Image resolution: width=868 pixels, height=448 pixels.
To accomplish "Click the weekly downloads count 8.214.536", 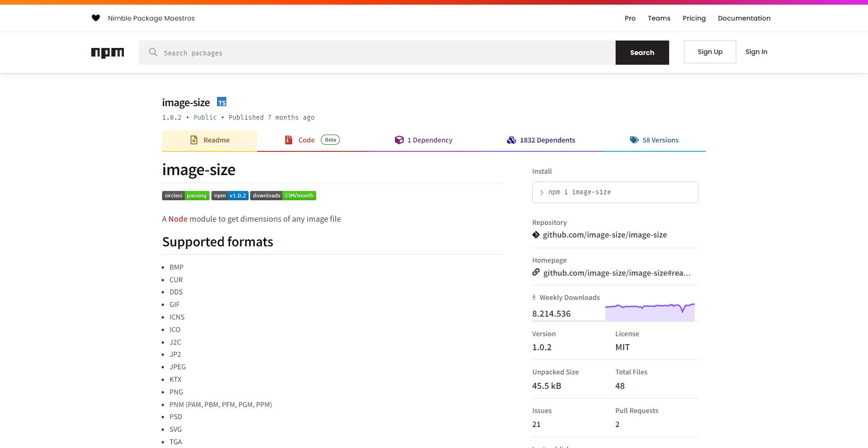I will pos(551,314).
